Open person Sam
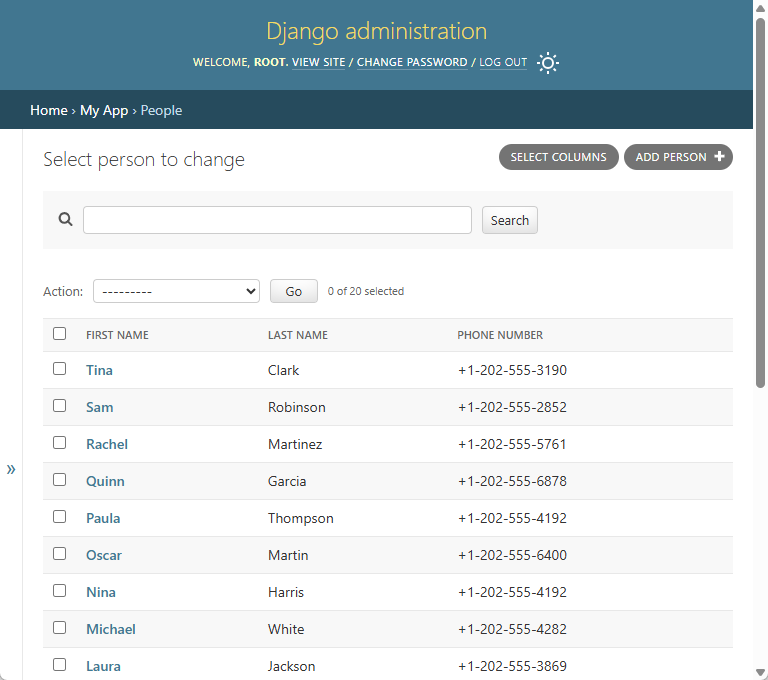 [99, 407]
